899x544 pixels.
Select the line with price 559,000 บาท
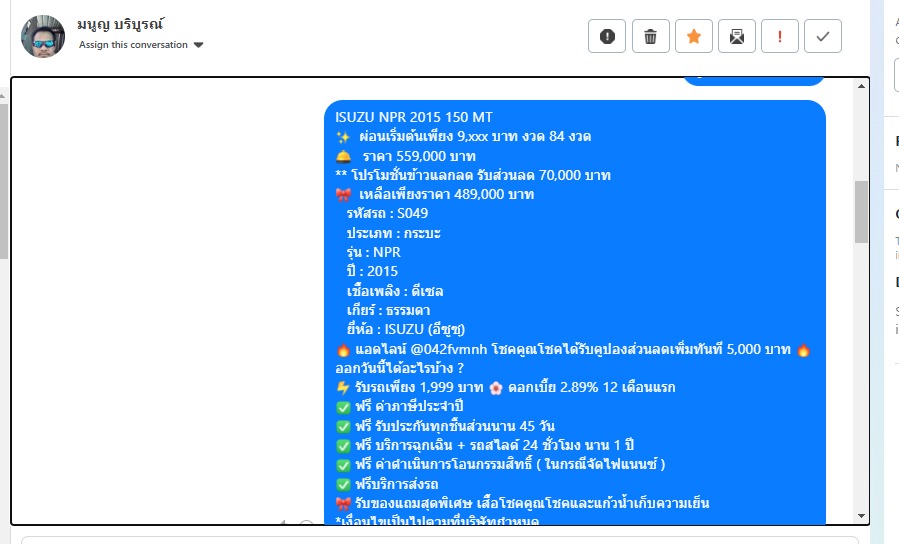click(406, 156)
